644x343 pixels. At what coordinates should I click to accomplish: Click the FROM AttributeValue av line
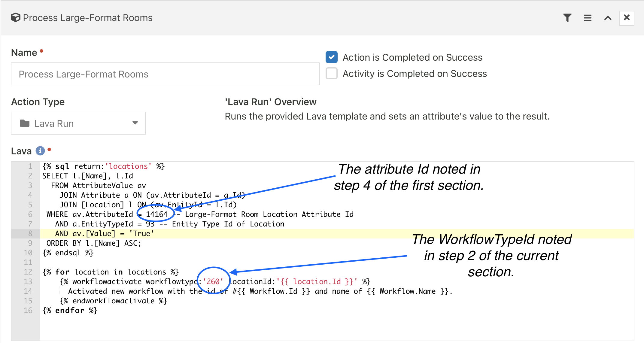(x=99, y=185)
